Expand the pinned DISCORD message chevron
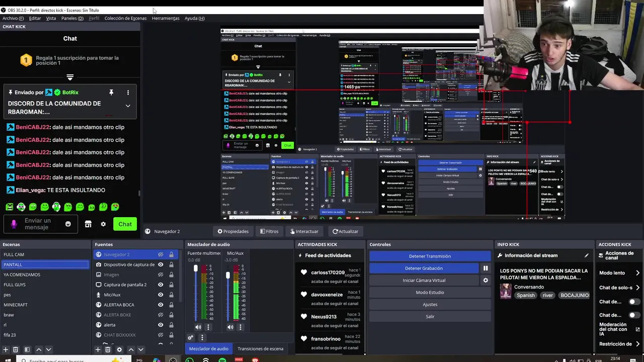This screenshot has width=644, height=362. 128,106
